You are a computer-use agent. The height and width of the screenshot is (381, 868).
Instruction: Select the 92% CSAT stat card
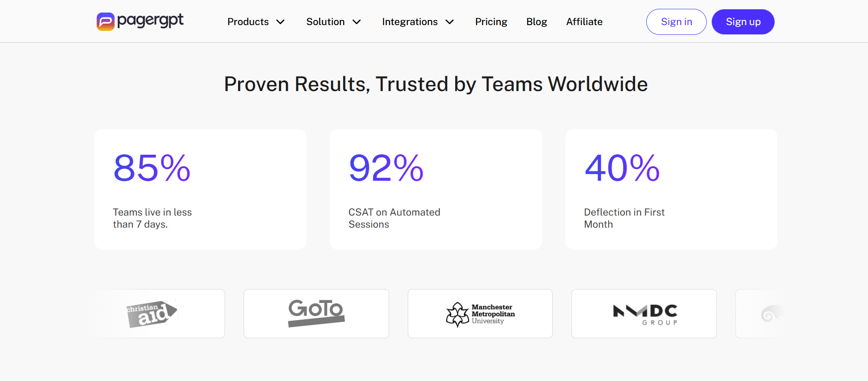pyautogui.click(x=436, y=190)
